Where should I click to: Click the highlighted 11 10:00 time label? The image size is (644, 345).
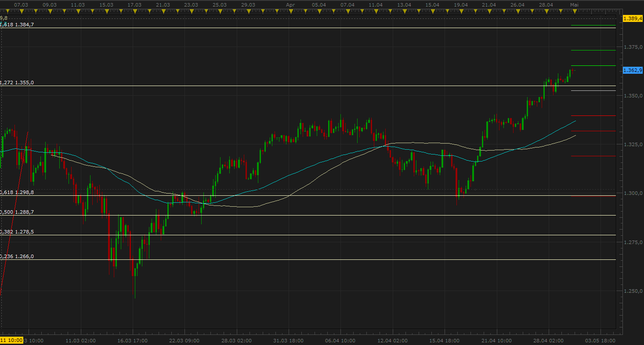click(11, 340)
